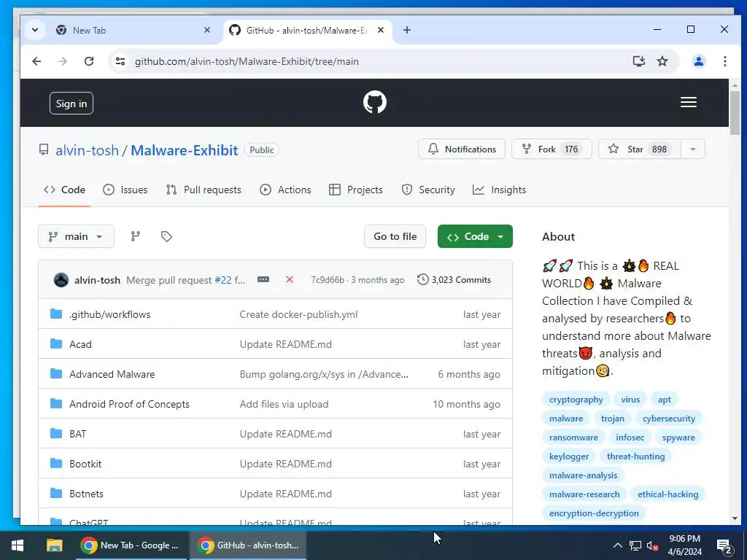The image size is (747, 560).
Task: Expand the green Code dropdown
Action: [x=475, y=236]
